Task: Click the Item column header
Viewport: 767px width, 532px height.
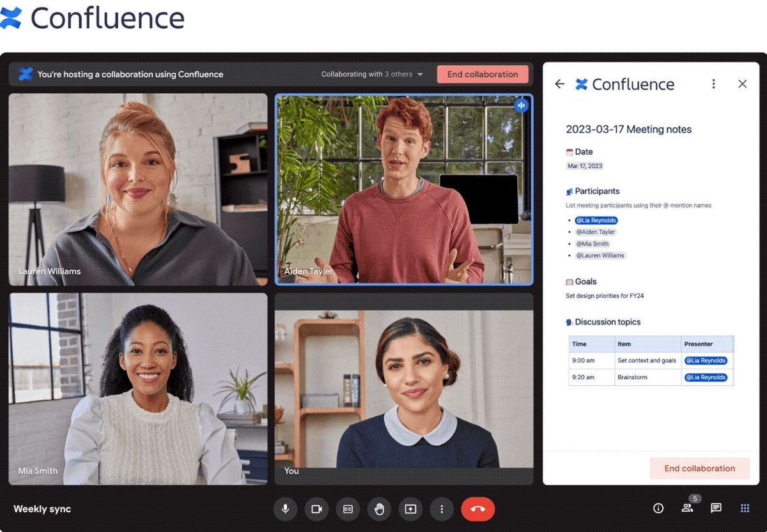Action: (x=647, y=344)
